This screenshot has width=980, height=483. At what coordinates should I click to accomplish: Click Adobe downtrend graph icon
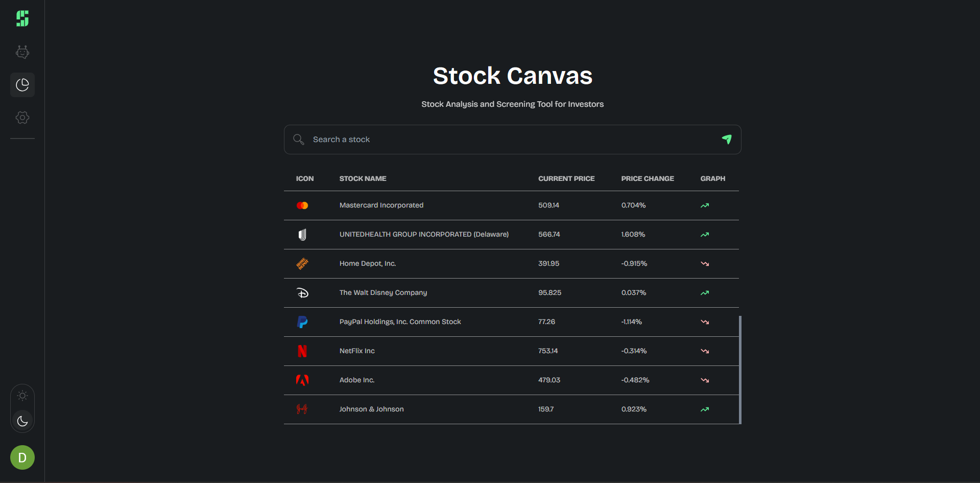(705, 380)
